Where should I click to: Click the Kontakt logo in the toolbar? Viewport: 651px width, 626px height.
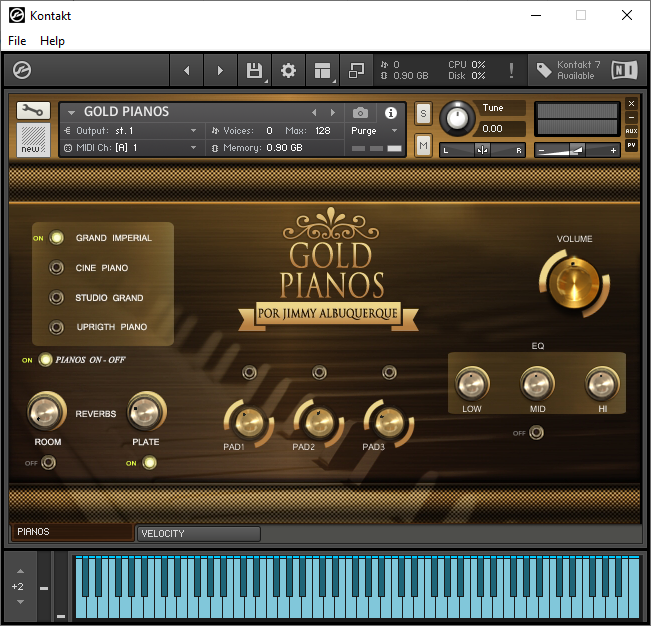[22, 70]
